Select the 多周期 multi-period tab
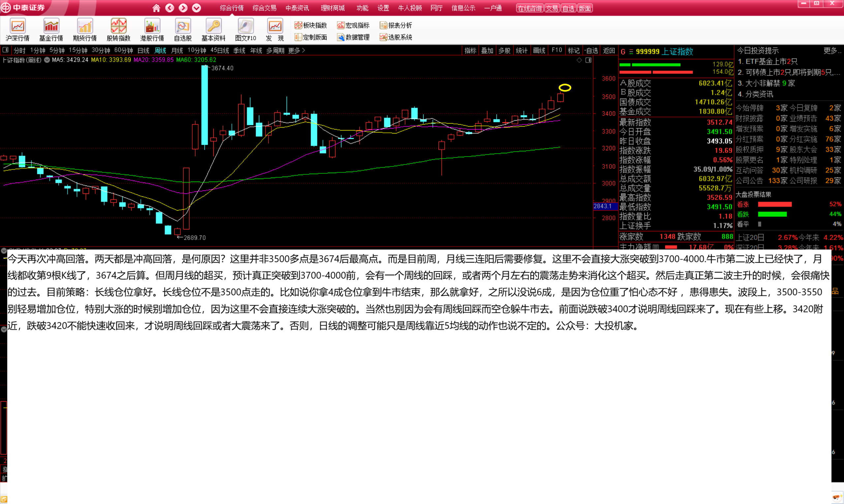 [275, 50]
